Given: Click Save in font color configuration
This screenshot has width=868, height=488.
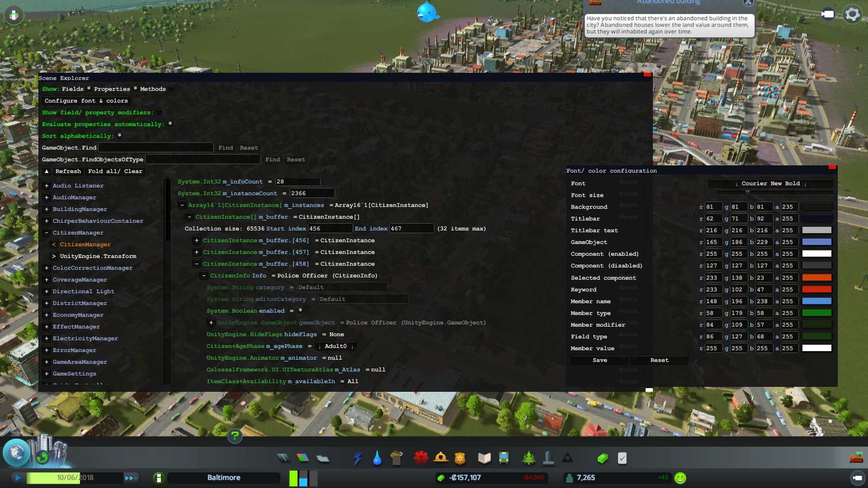Looking at the screenshot, I should tap(599, 360).
